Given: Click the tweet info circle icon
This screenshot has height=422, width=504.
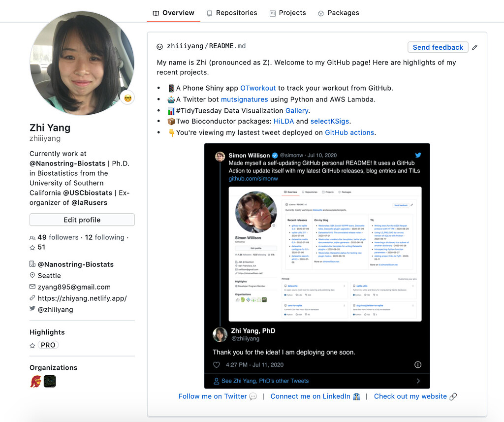Looking at the screenshot, I should (418, 365).
